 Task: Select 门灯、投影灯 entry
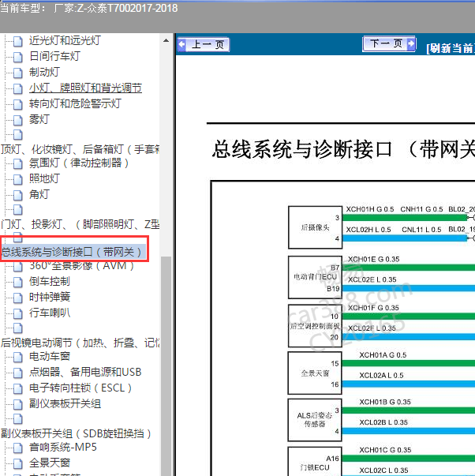(x=80, y=224)
